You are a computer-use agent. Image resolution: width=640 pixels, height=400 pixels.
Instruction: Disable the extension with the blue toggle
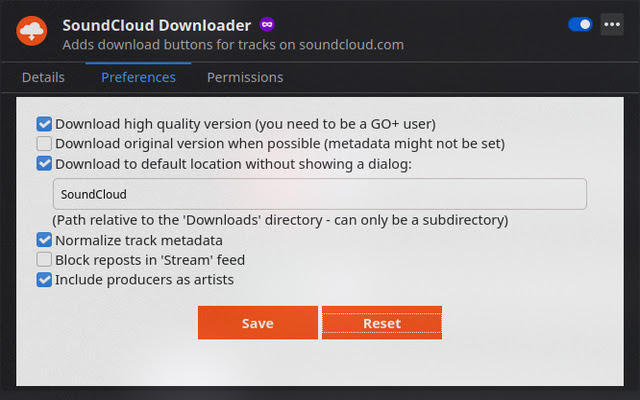580,24
